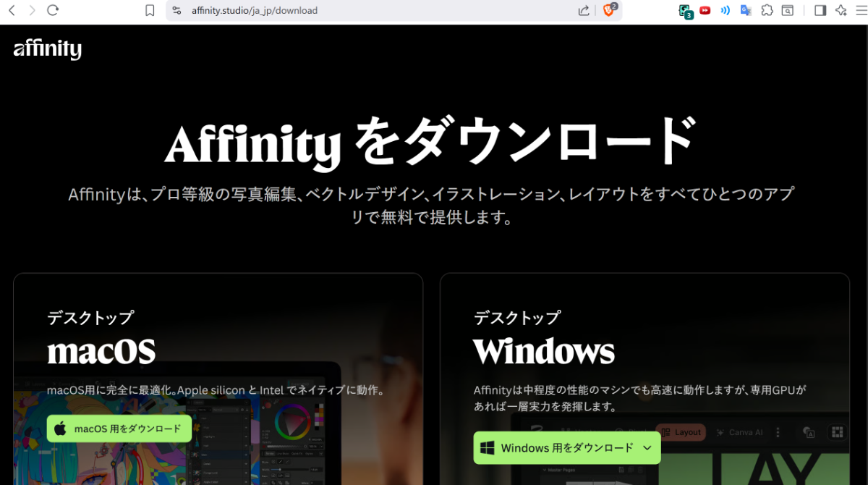Expand chevron on Windows download button
868x485 pixels.
click(647, 448)
